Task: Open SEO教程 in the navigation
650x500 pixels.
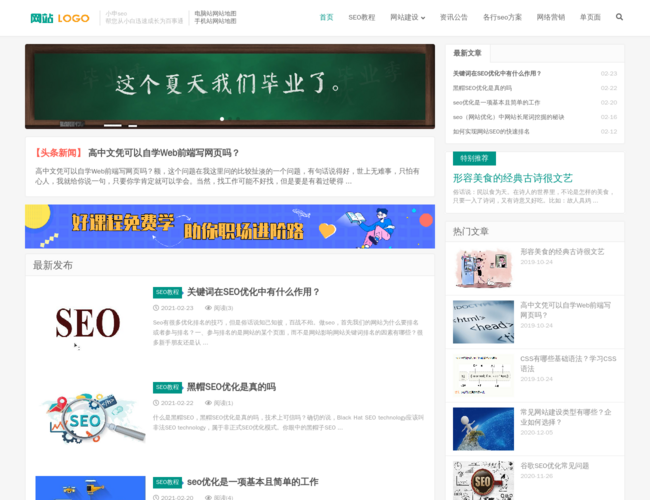Action: (361, 17)
